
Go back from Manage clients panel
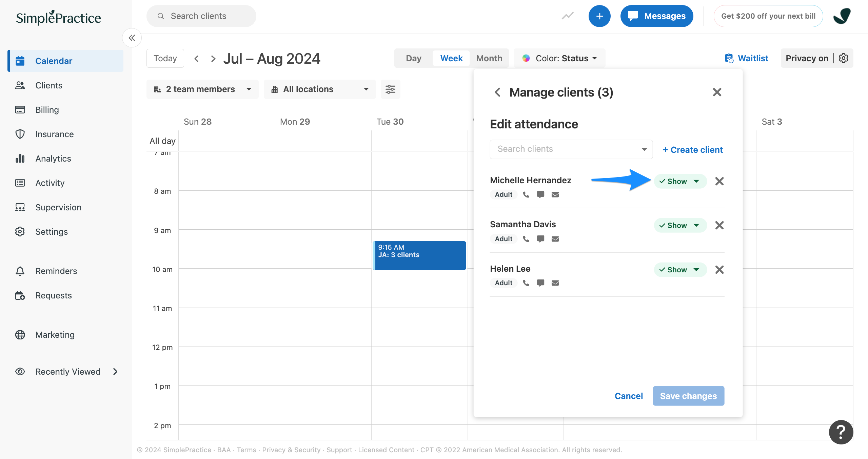click(x=497, y=92)
